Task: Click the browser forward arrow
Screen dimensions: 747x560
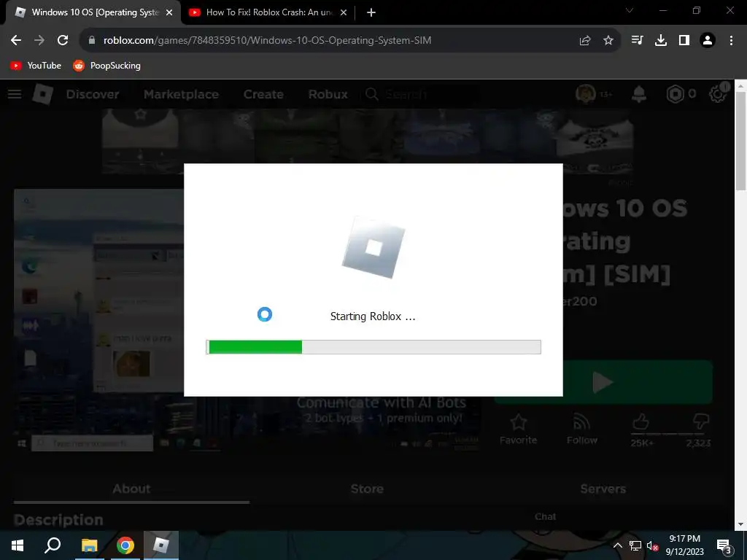Action: (x=39, y=41)
